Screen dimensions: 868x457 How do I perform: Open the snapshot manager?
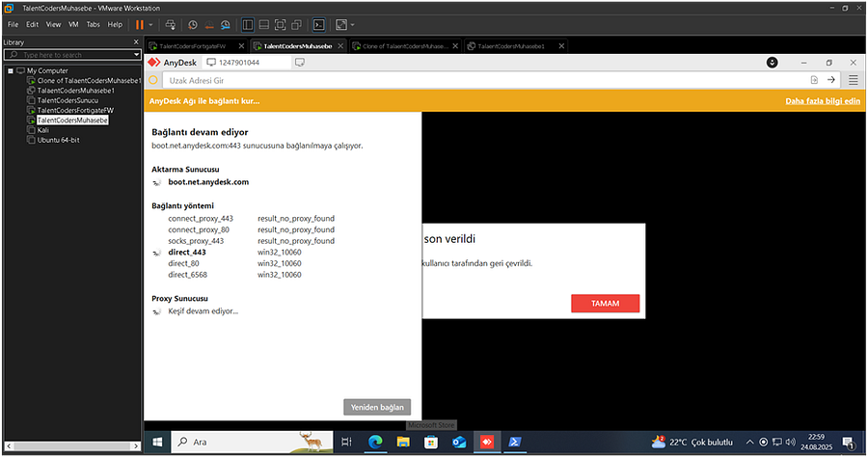point(226,25)
